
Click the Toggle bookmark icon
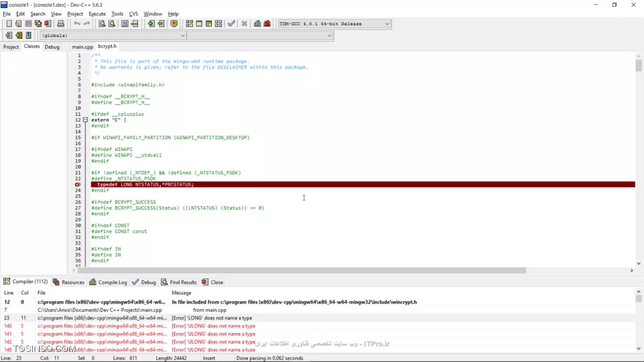tap(18, 35)
